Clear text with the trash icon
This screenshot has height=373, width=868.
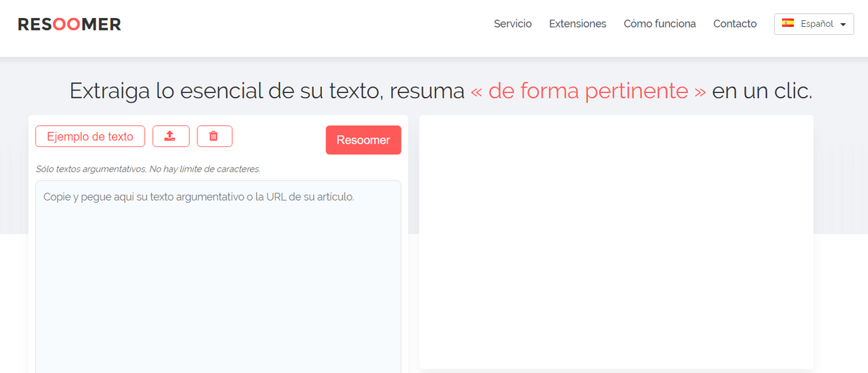[214, 136]
